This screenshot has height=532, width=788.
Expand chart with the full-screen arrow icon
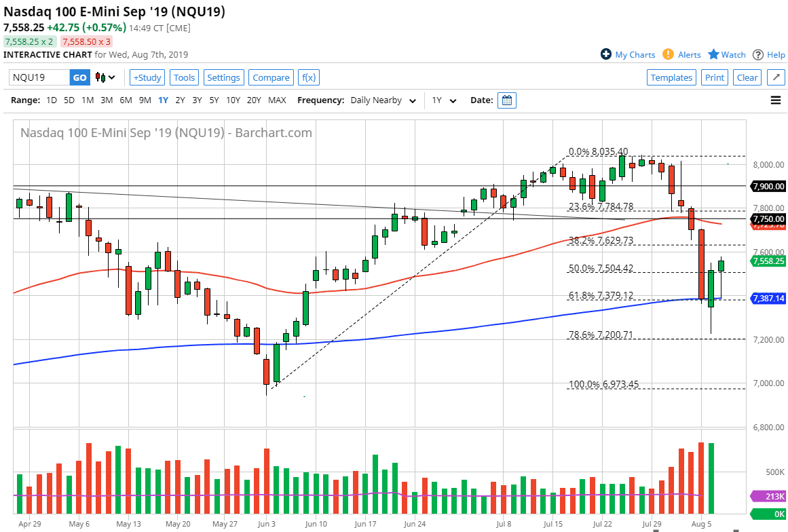tap(776, 77)
